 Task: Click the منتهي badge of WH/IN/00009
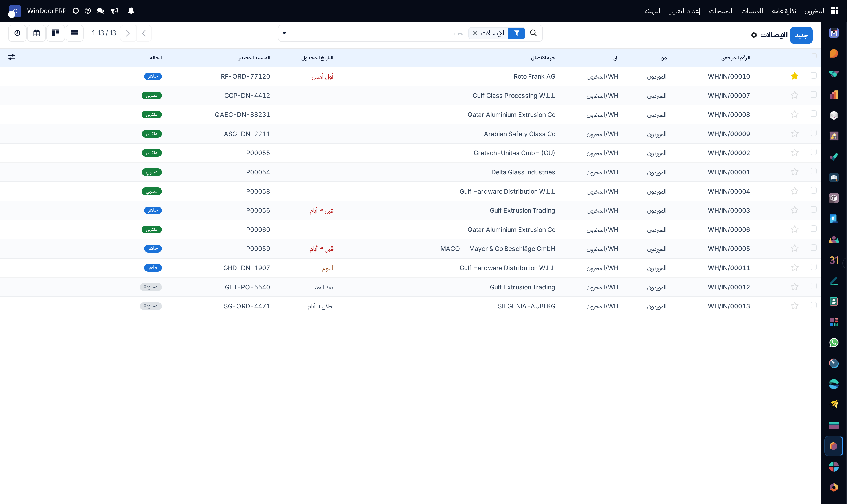tap(152, 134)
